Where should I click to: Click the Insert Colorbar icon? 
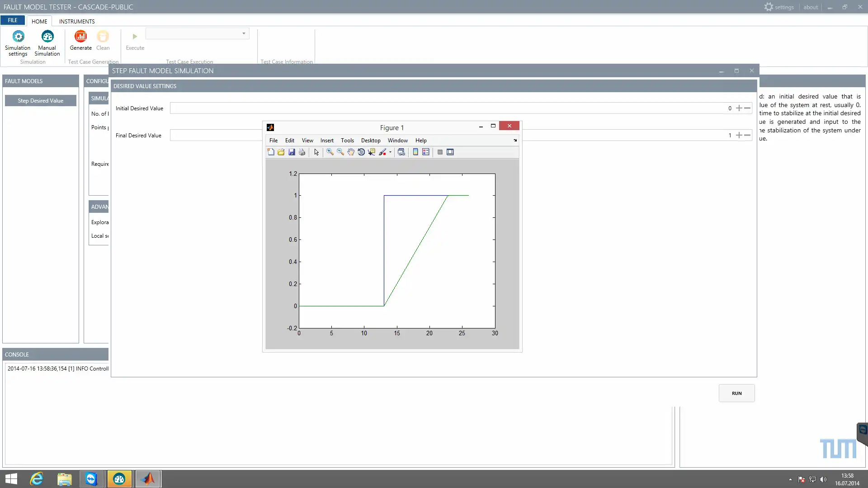pyautogui.click(x=415, y=152)
